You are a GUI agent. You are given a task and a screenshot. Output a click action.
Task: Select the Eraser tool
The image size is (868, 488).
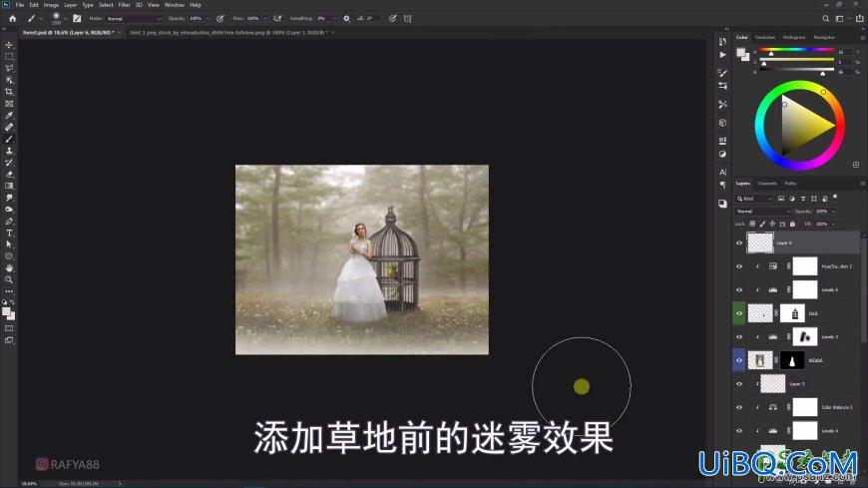tap(9, 174)
